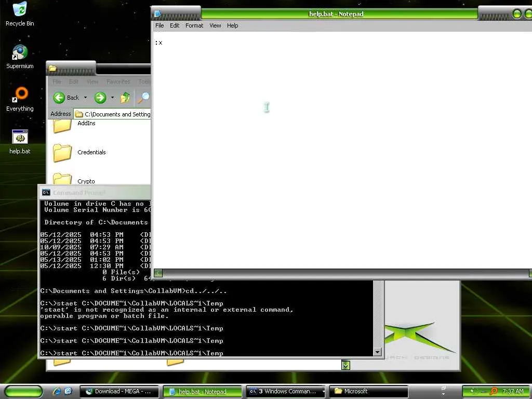Screen dimensions: 532x399
Task: Open Notepad File menu
Action: coord(159,25)
